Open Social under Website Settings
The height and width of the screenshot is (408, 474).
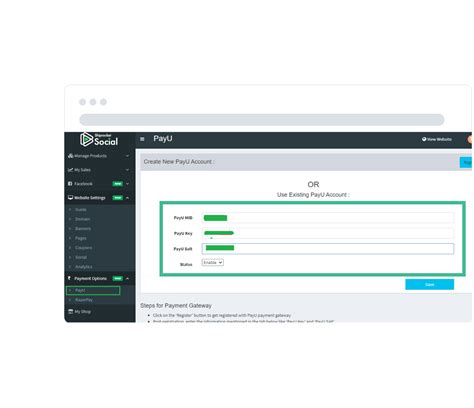pos(81,257)
